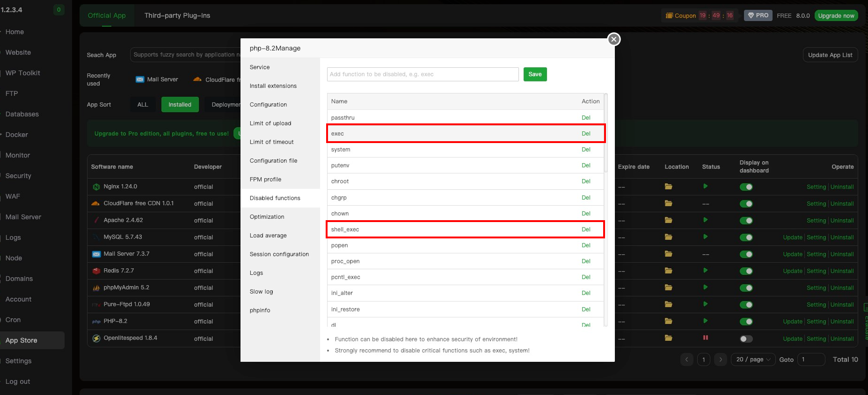Click the disabled functions list scrollbar
Screen dimensions: 868x395
pos(605,133)
